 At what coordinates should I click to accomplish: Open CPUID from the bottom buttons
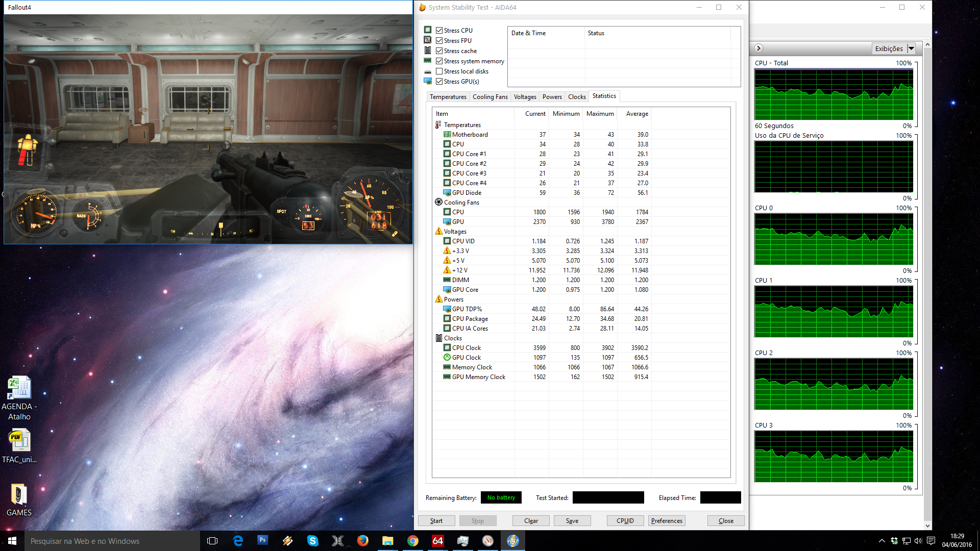[x=625, y=521]
